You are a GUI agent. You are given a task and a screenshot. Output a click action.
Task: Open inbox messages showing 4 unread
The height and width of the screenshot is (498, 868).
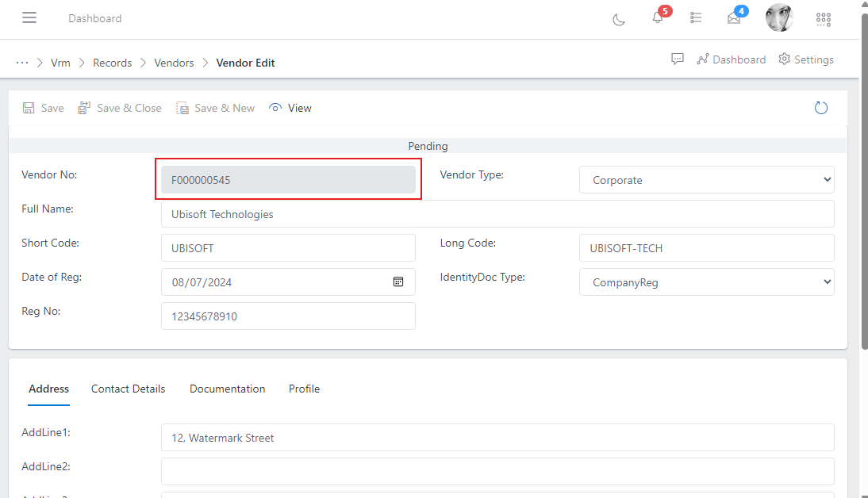coord(734,19)
